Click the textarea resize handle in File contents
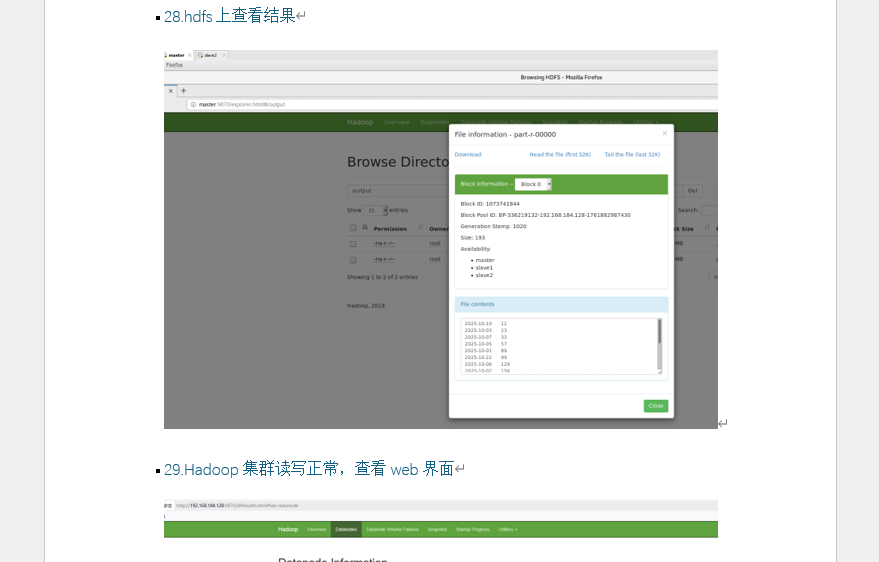The width and height of the screenshot is (879, 562). 659,372
